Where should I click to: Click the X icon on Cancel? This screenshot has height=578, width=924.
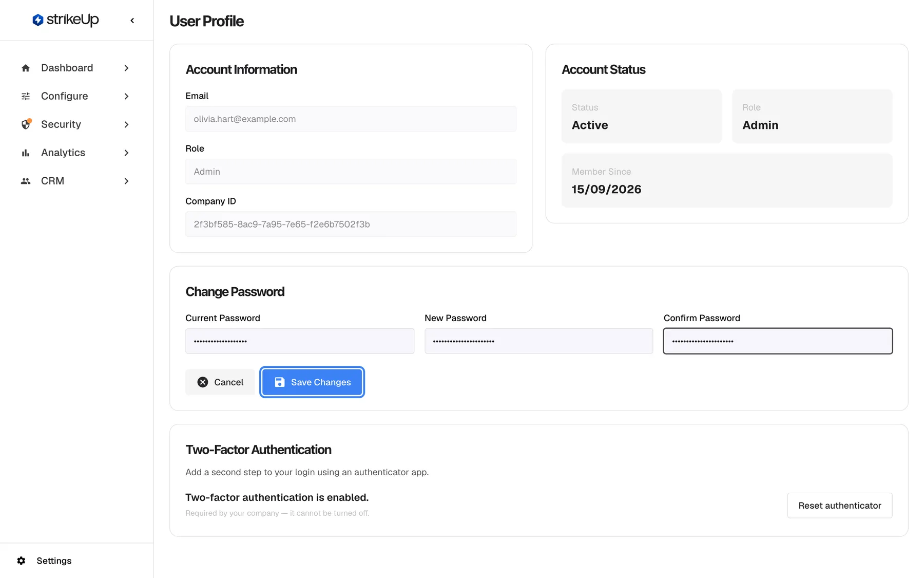203,382
